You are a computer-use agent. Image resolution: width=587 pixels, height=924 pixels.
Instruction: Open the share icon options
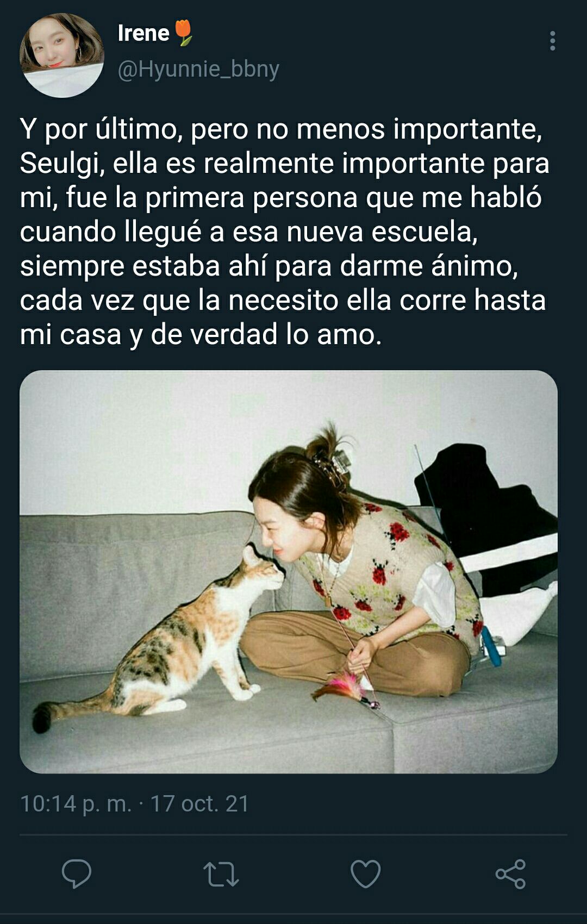coord(510,873)
